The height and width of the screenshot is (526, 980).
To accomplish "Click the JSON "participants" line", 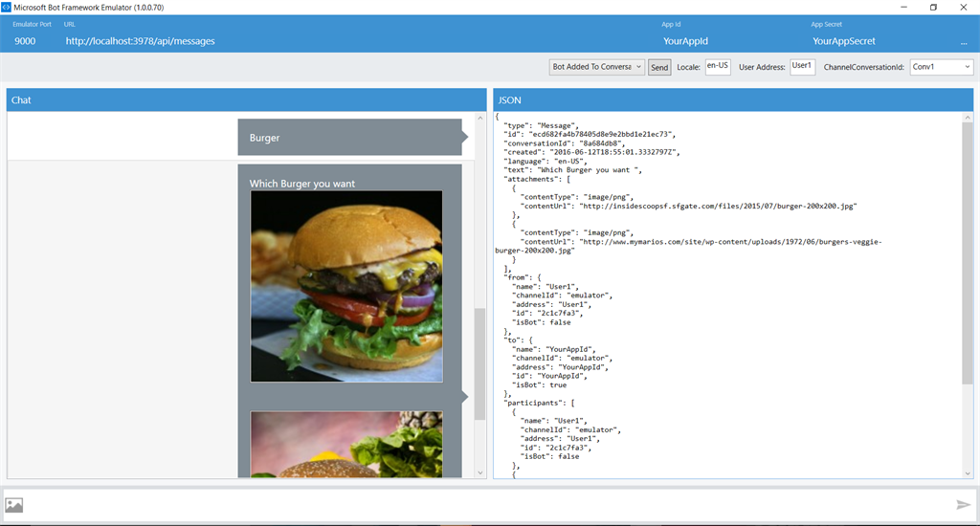I will tap(539, 403).
